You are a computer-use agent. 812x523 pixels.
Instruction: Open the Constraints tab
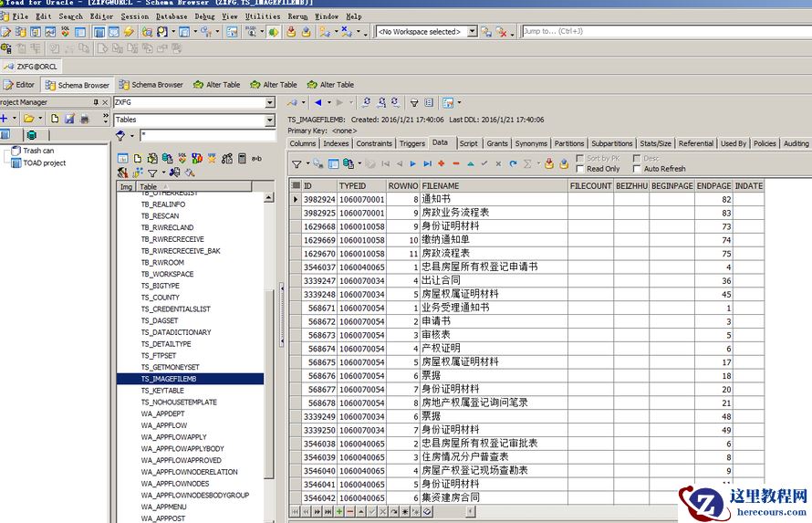click(374, 143)
